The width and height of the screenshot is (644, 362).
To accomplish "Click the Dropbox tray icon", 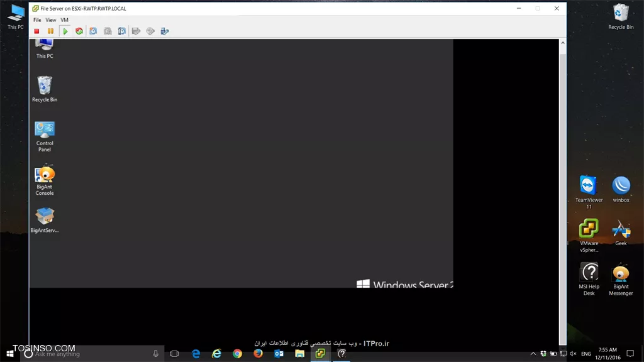I will tap(543, 353).
